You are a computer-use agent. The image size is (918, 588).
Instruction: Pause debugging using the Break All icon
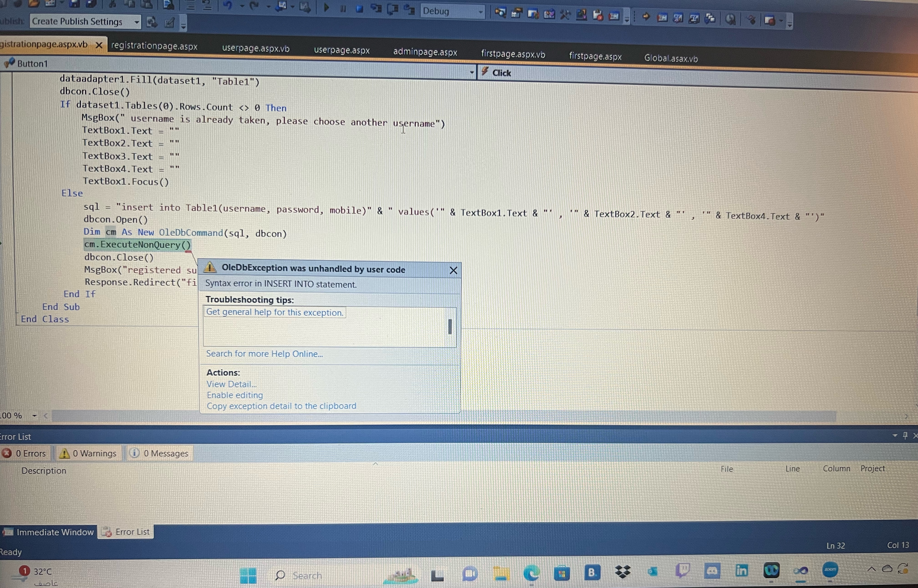click(343, 10)
